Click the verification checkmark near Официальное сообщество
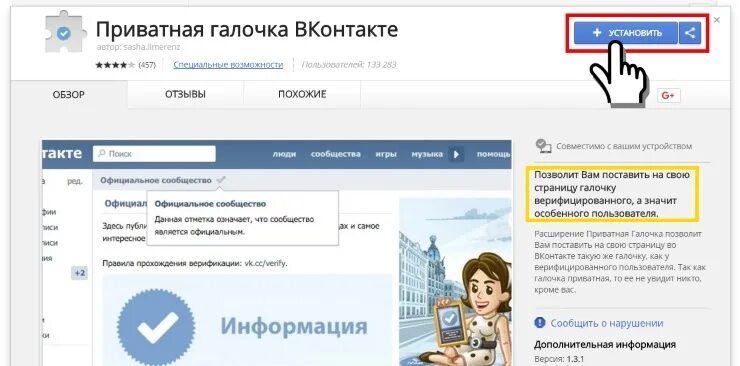 (x=221, y=180)
